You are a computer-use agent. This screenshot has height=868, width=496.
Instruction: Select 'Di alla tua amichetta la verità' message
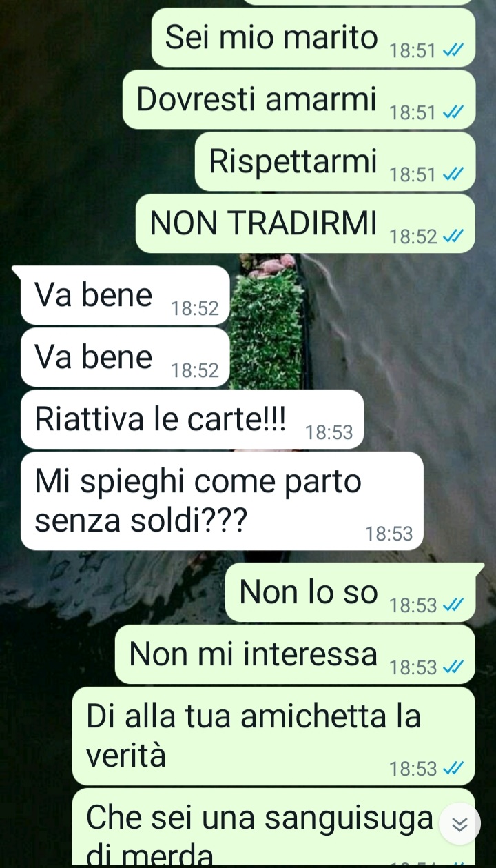274,736
